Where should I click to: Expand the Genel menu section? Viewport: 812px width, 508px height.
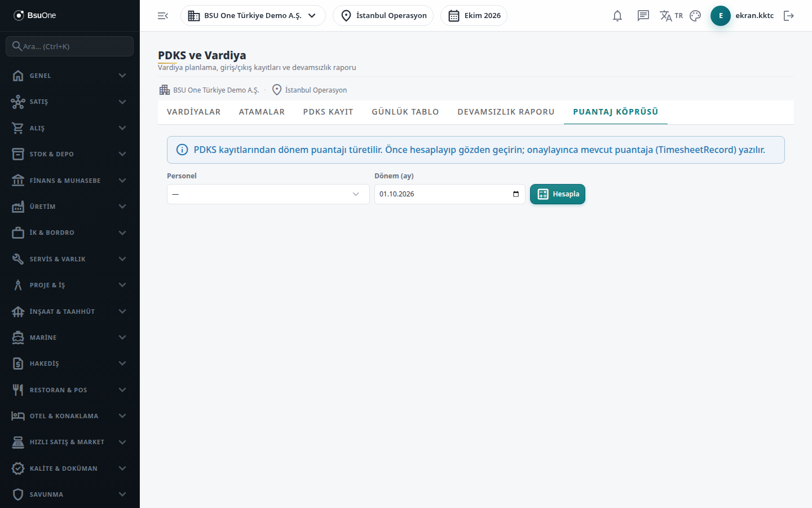(70, 76)
